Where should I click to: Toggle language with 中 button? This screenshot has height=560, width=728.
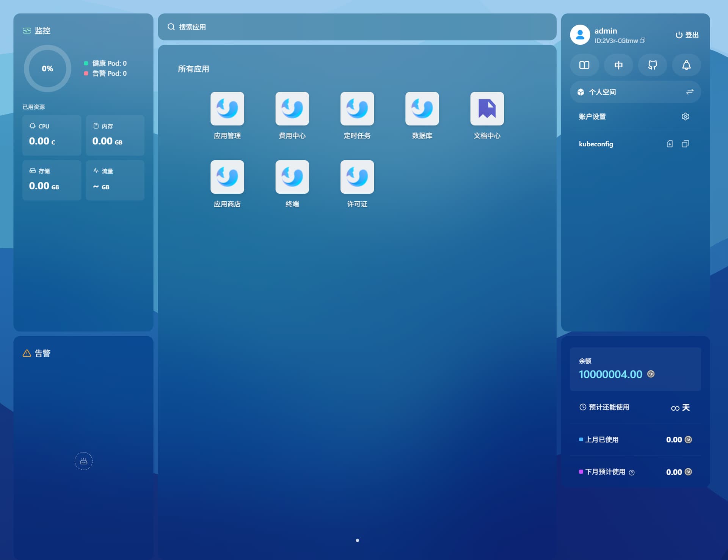[618, 65]
